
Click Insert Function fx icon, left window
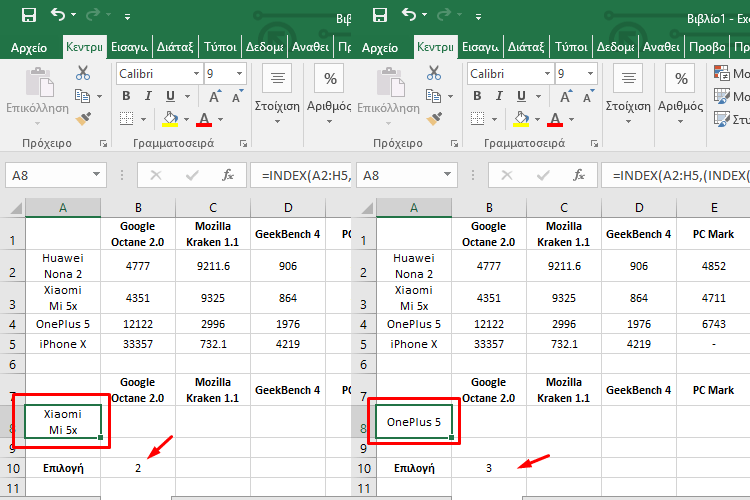pyautogui.click(x=228, y=175)
